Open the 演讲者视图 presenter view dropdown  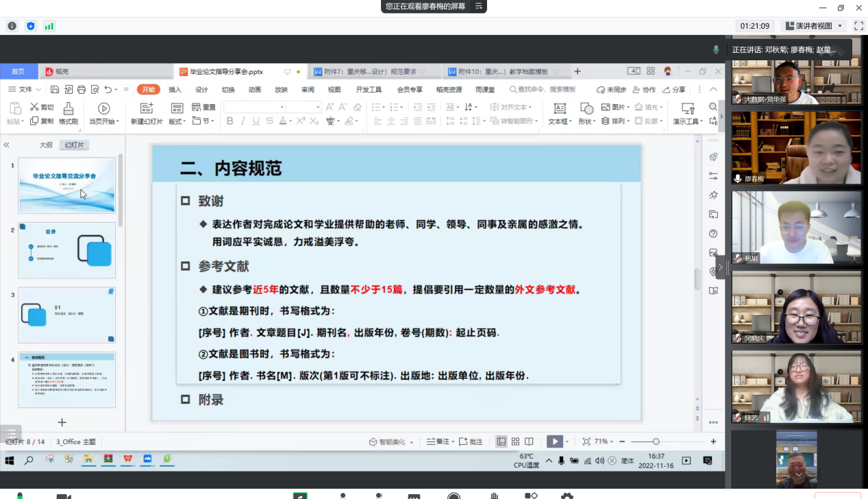coord(813,26)
